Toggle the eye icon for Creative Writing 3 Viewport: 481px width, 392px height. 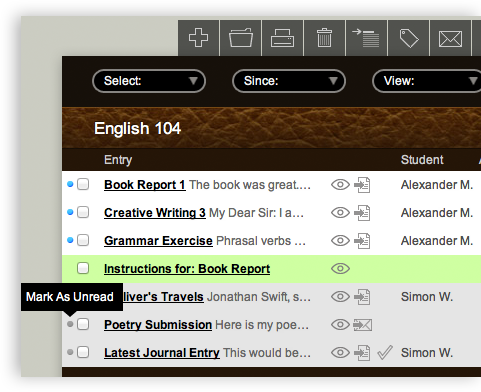coord(340,212)
